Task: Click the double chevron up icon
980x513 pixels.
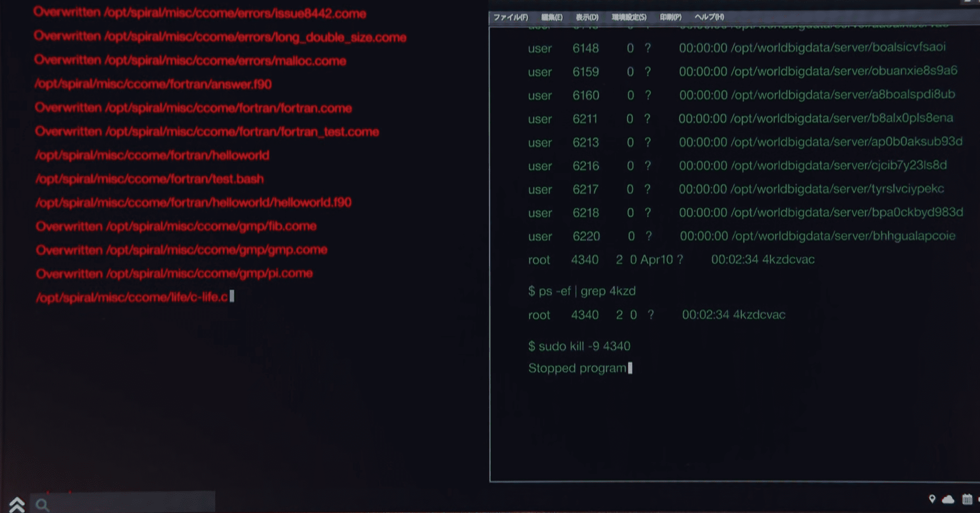Action: 17,504
